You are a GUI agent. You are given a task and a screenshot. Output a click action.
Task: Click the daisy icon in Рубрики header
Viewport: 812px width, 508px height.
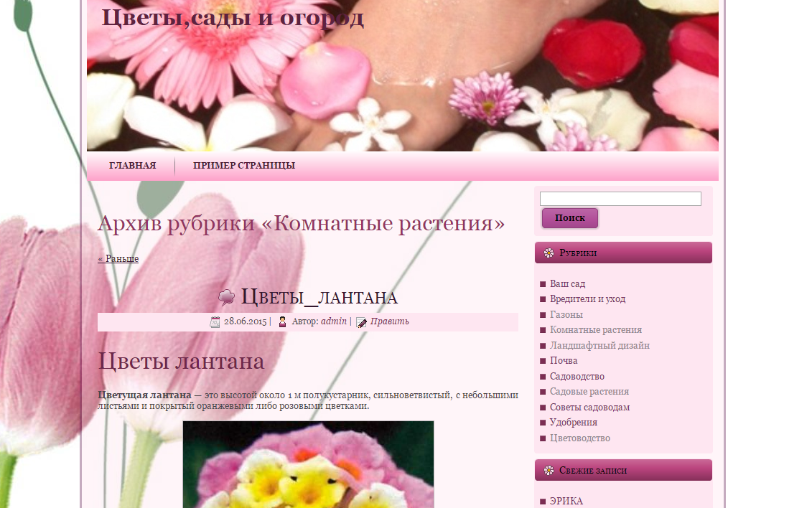point(549,253)
